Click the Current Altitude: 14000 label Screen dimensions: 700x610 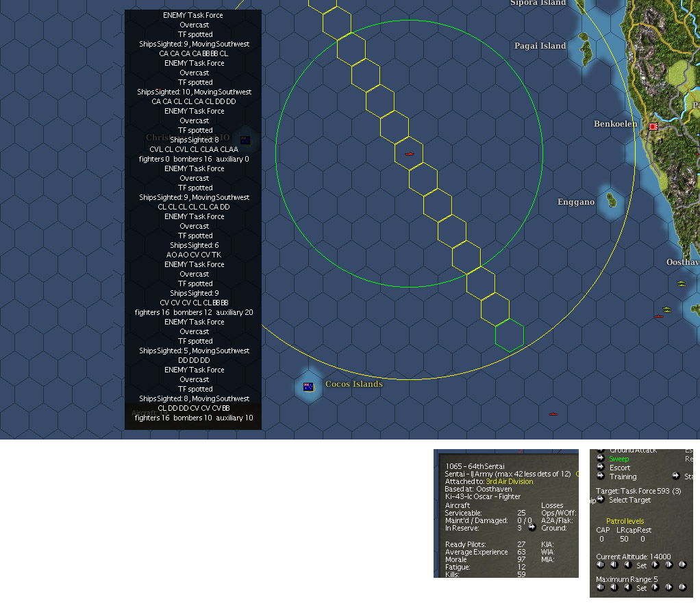point(633,557)
